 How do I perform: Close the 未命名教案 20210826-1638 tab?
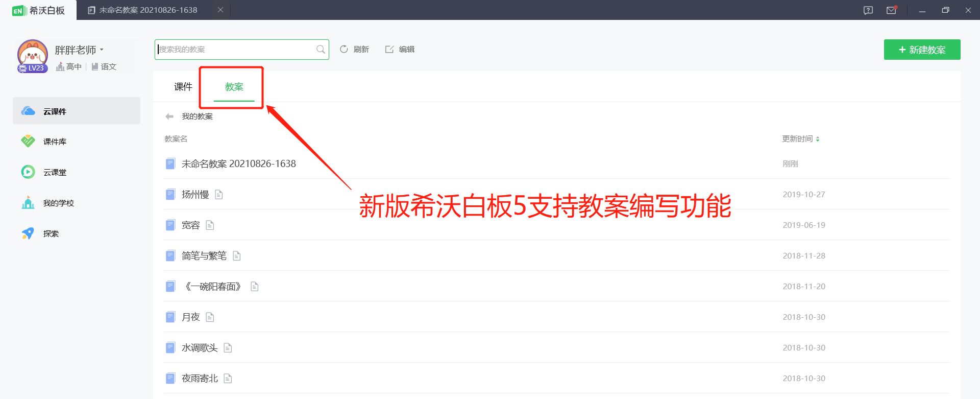point(220,10)
